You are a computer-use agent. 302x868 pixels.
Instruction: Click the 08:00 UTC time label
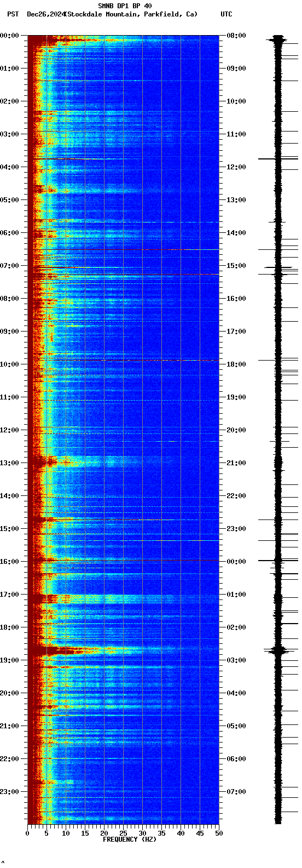(x=236, y=36)
